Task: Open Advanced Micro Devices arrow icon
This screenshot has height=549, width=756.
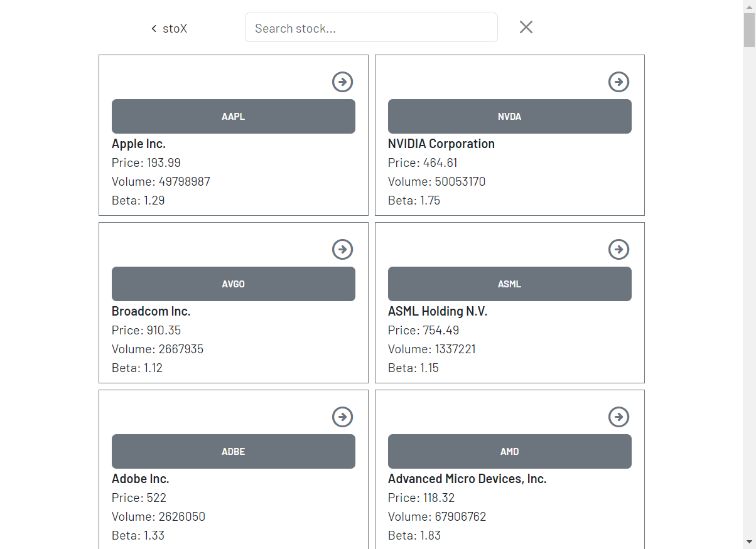Action: (619, 417)
